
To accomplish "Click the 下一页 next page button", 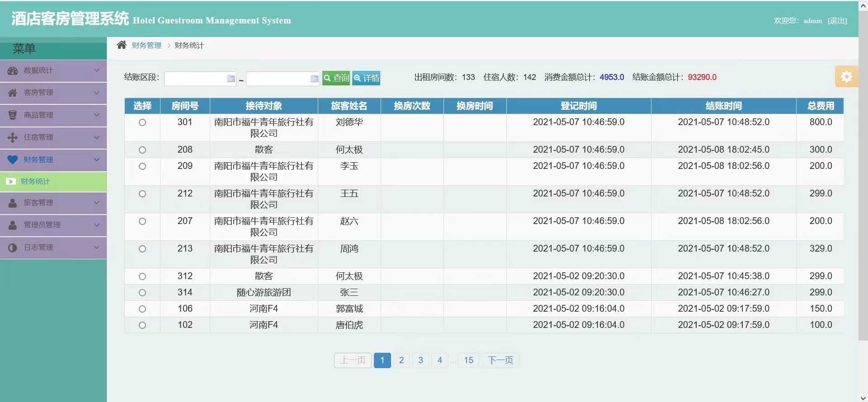I will (500, 360).
